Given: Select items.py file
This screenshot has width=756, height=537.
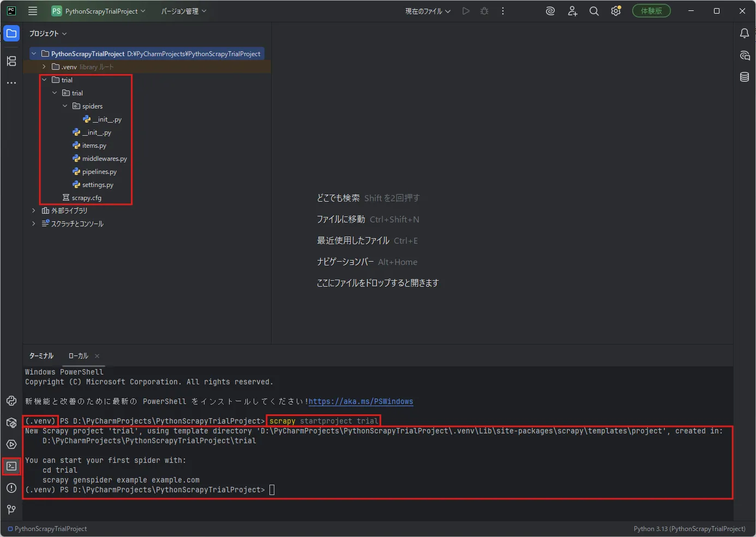Looking at the screenshot, I should point(89,146).
